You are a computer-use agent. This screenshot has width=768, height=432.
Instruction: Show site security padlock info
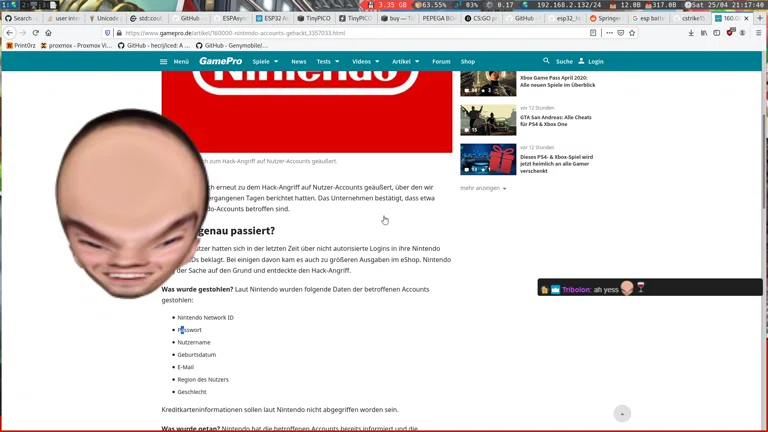[119, 33]
